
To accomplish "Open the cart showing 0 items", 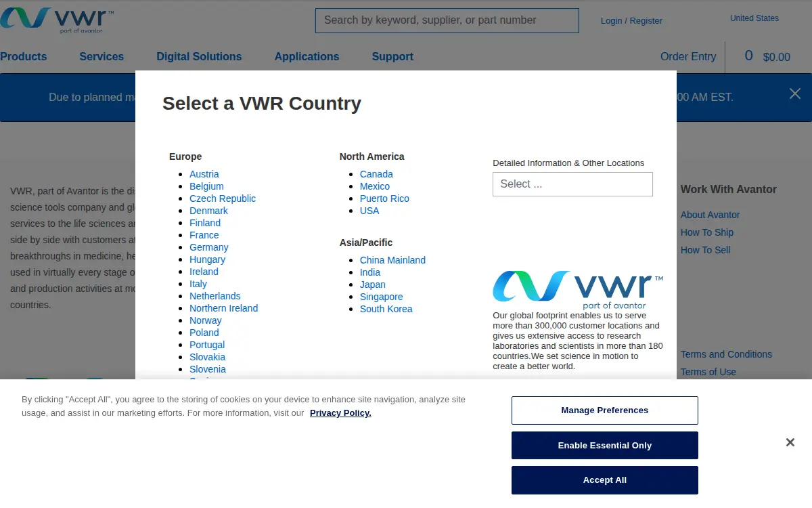I will pos(748,56).
